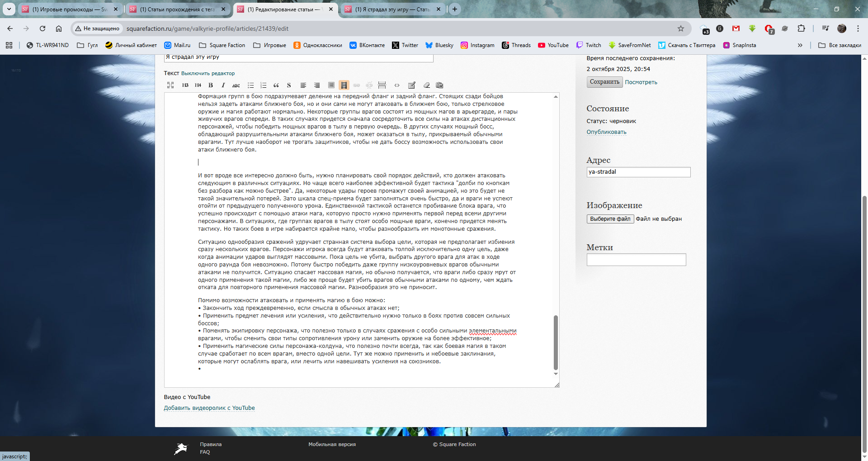
Task: Insert a numbered list
Action: click(263, 85)
